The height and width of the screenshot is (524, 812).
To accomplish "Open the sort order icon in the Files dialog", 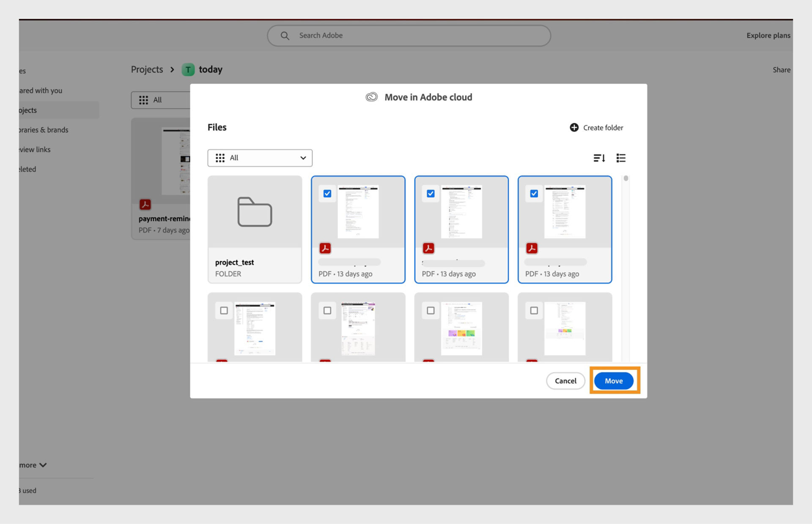I will (599, 158).
